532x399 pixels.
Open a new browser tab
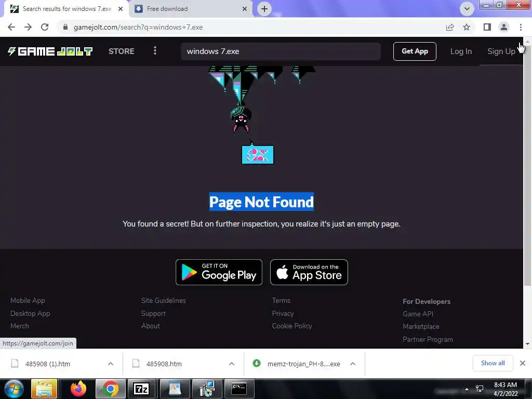264,9
